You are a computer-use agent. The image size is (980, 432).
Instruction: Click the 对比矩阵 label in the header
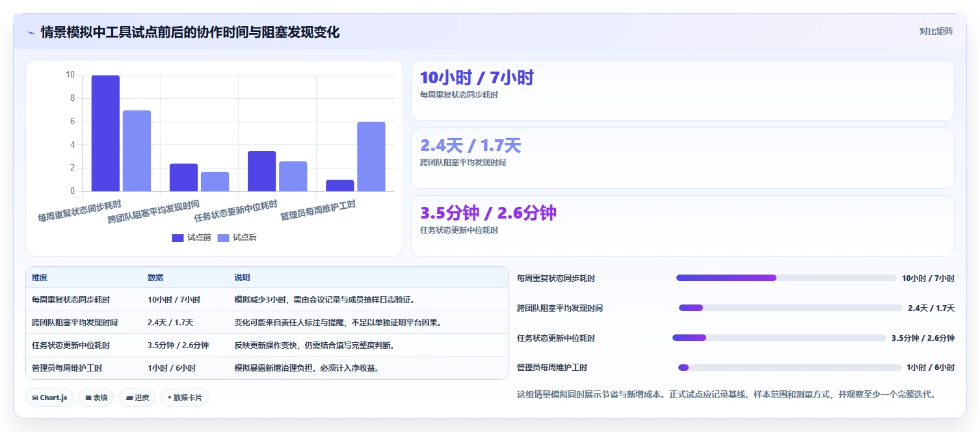(936, 32)
